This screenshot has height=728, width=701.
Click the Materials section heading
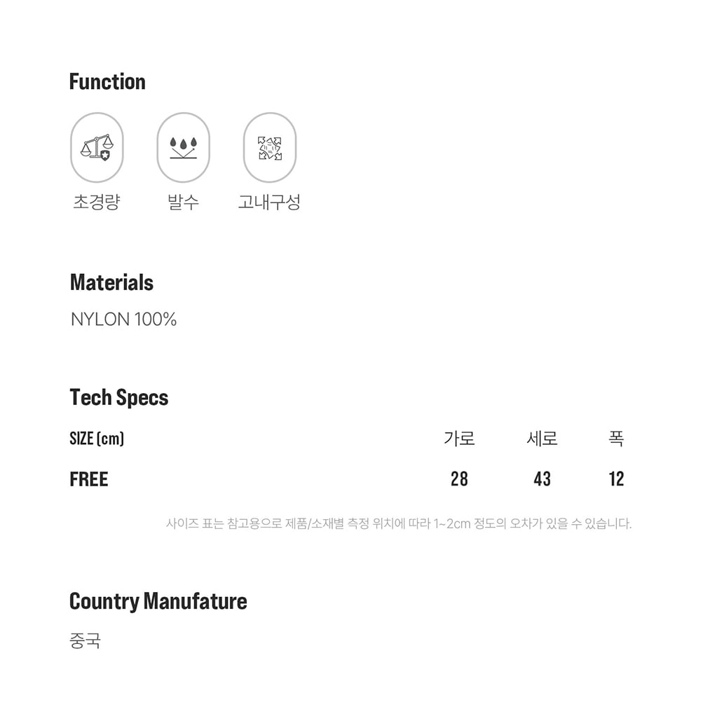111,282
